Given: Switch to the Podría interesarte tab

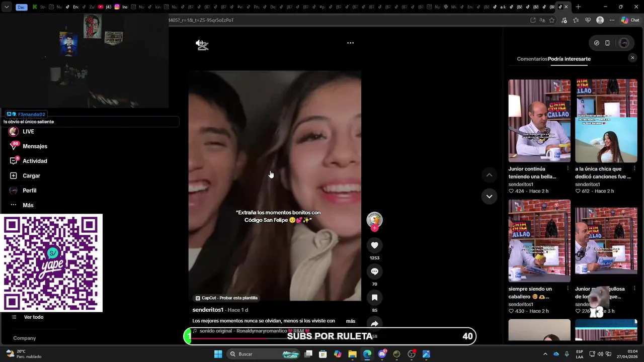Looking at the screenshot, I should (x=569, y=59).
